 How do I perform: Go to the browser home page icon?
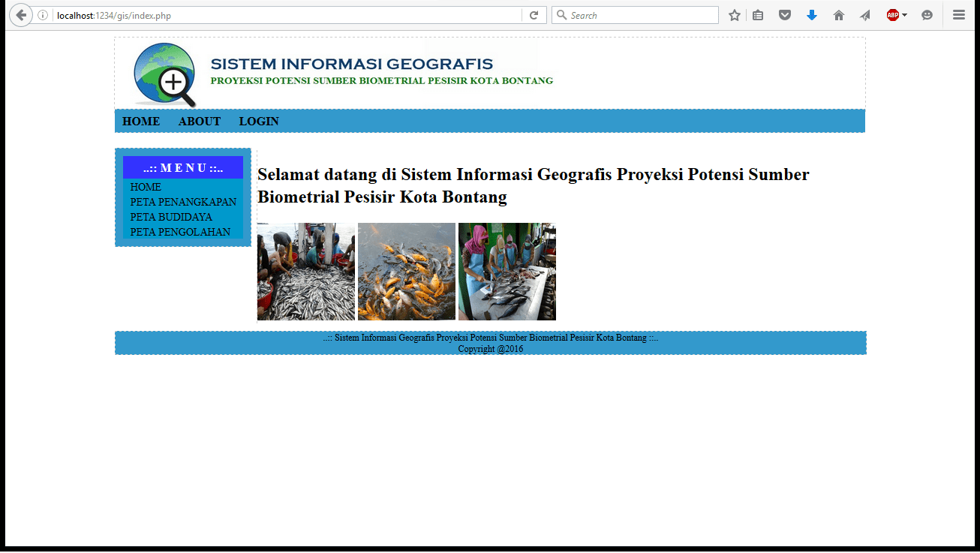tap(838, 15)
